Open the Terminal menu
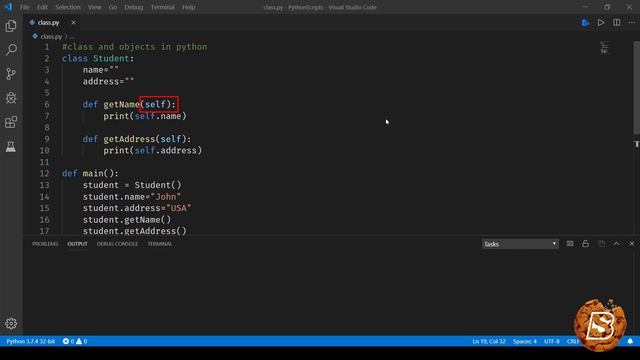 tap(162, 7)
